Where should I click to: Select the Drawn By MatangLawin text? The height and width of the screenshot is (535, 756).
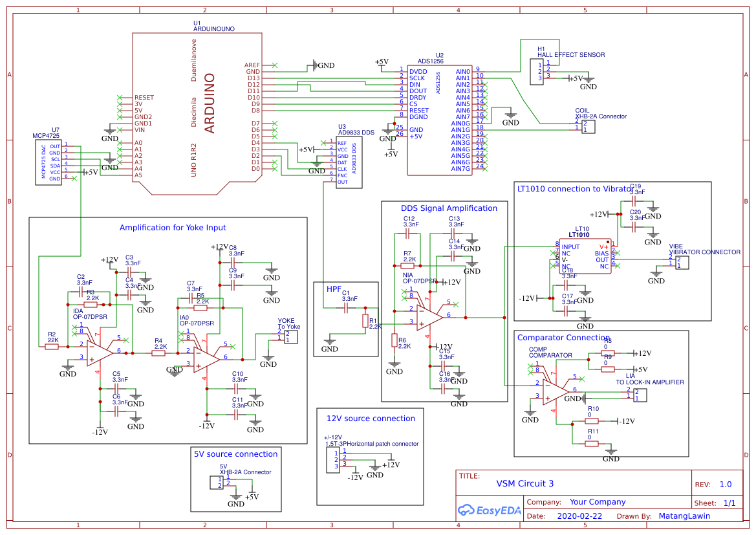tap(686, 516)
